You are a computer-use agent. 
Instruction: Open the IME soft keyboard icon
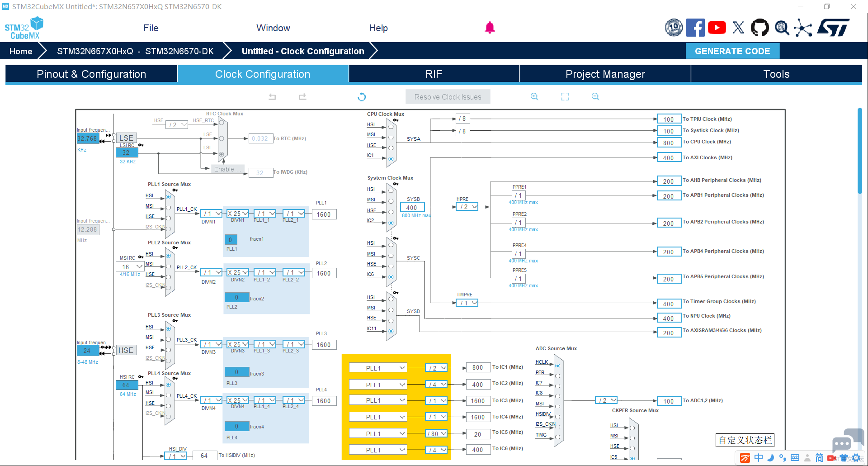point(795,458)
